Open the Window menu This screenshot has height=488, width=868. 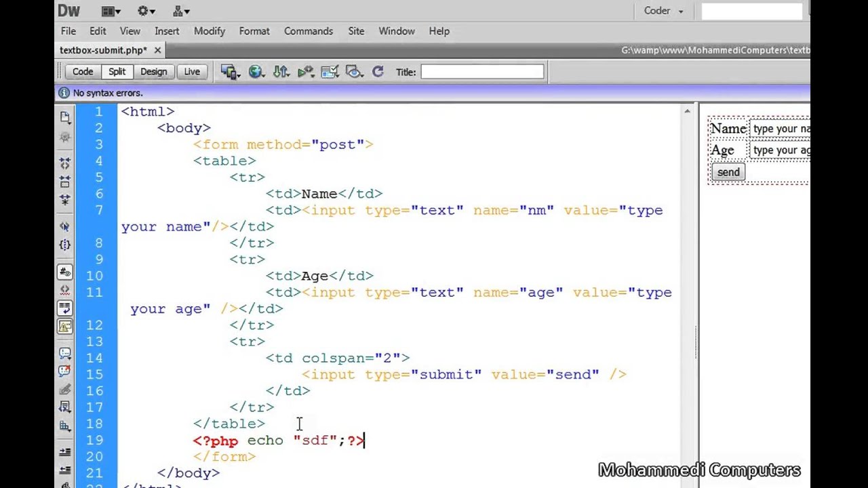(x=397, y=31)
